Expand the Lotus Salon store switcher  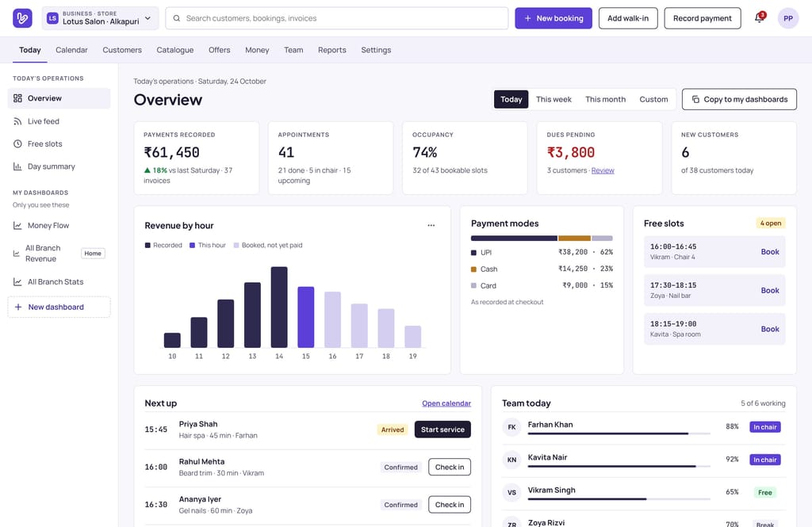click(100, 18)
